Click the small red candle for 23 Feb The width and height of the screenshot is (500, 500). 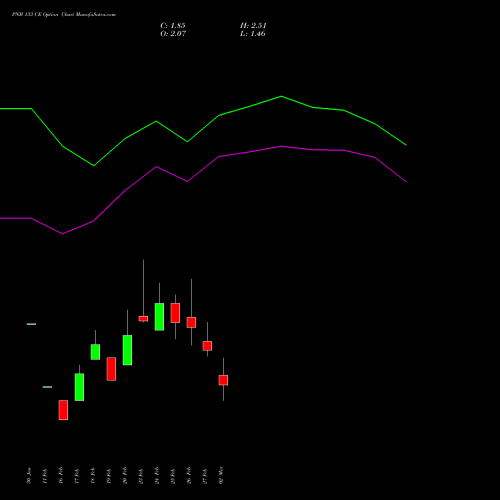click(x=143, y=319)
